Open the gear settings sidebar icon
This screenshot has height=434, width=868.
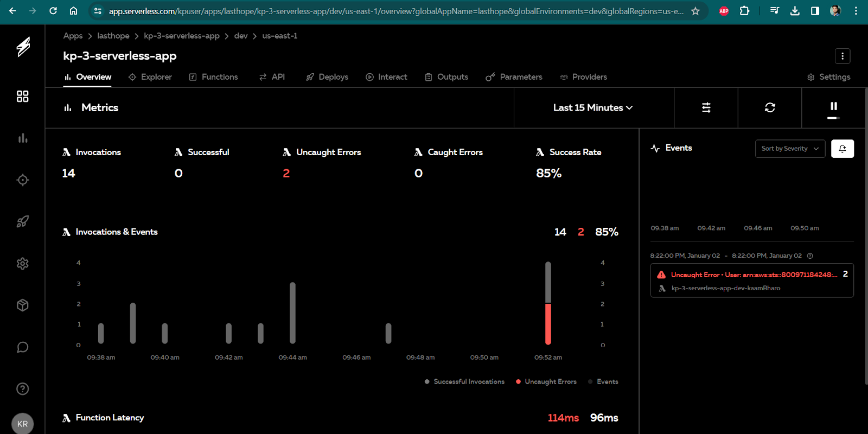coord(23,264)
